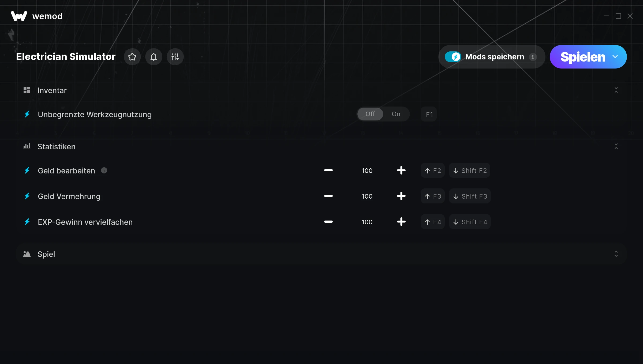Click info icon next to Geld bearbeiten
This screenshot has height=364, width=643.
(x=104, y=170)
